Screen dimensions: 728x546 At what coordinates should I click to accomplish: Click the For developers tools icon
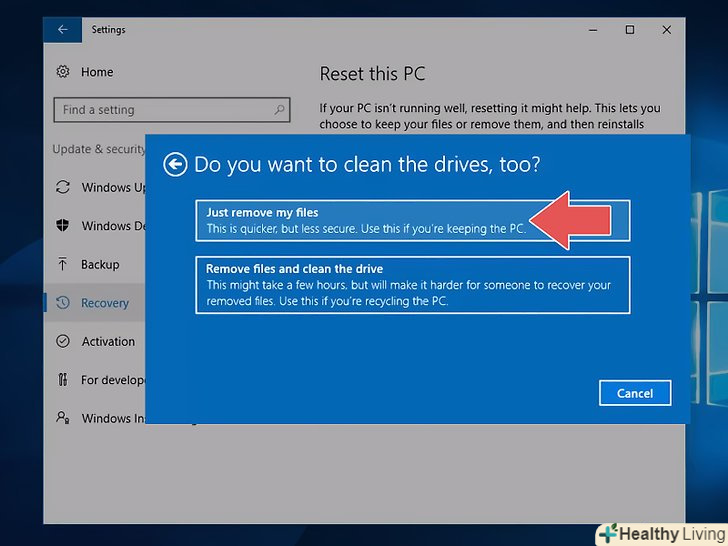coord(63,380)
